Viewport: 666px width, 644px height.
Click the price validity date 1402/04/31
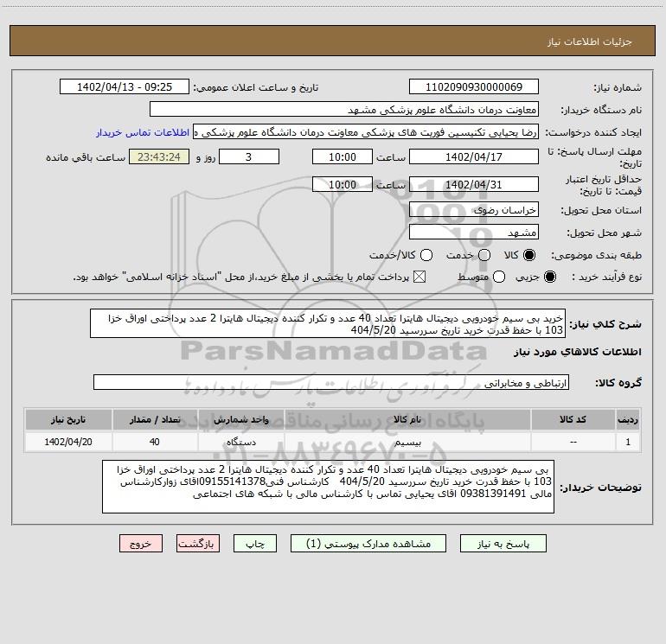[x=474, y=184]
